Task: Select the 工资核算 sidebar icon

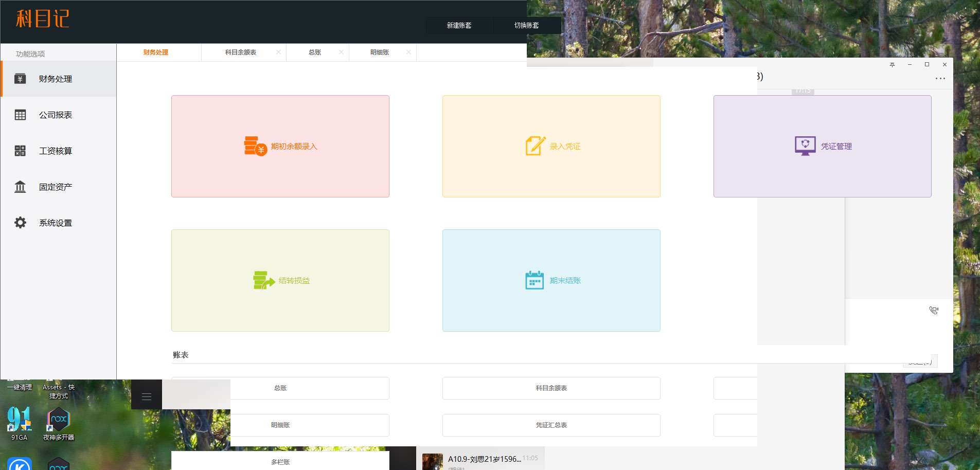Action: coord(20,151)
